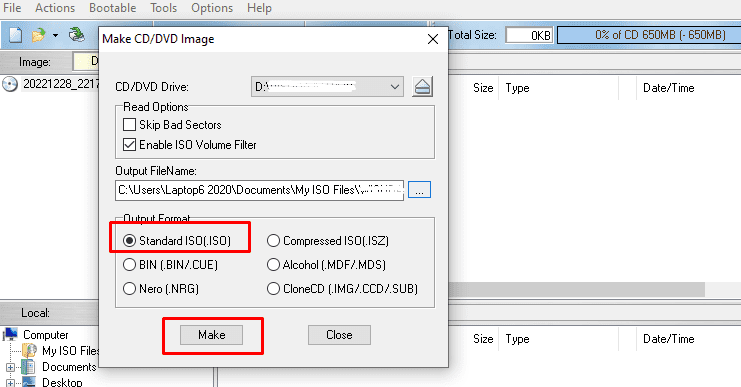Open the Help menu
This screenshot has height=387, width=741.
pyautogui.click(x=259, y=8)
